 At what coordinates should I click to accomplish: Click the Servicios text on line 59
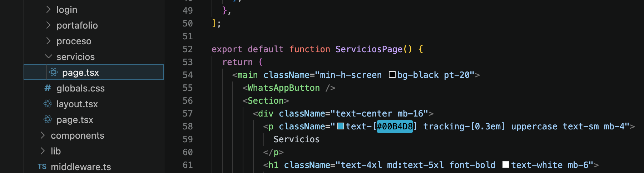pos(297,139)
